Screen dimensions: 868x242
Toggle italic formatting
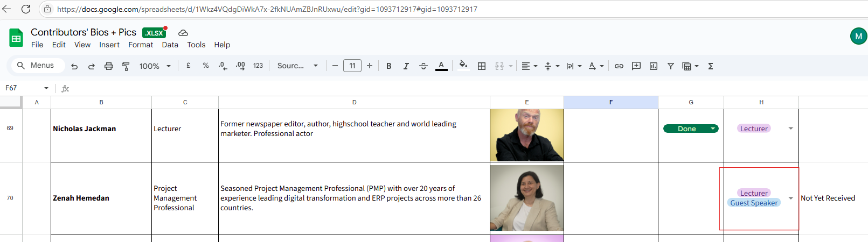coord(406,66)
